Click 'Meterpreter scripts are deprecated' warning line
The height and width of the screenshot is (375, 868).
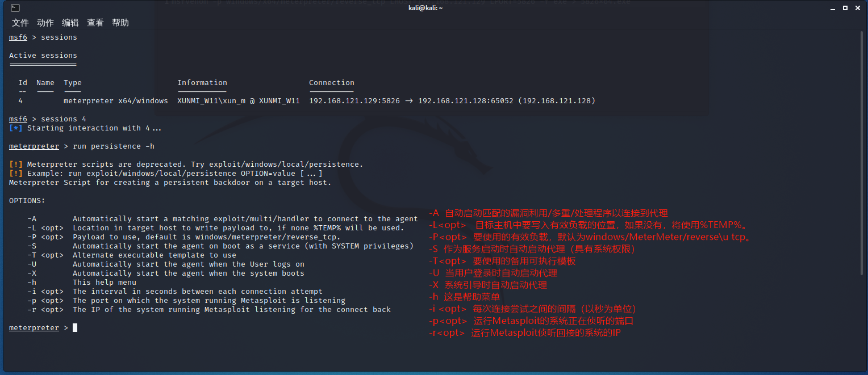pos(186,165)
